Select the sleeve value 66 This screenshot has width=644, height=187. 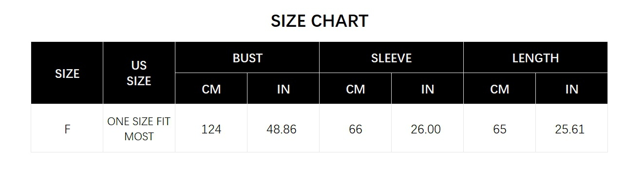pos(356,129)
